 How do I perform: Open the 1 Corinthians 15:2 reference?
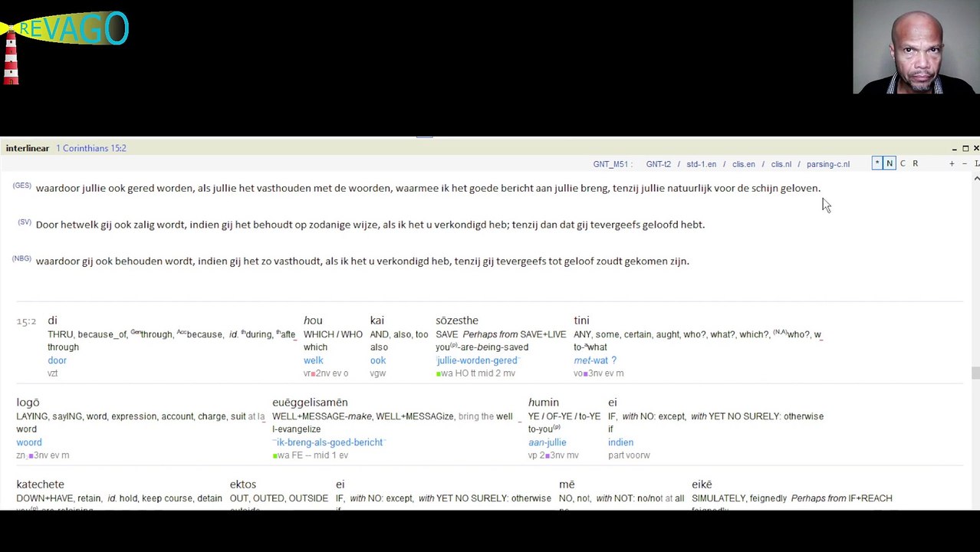[90, 148]
